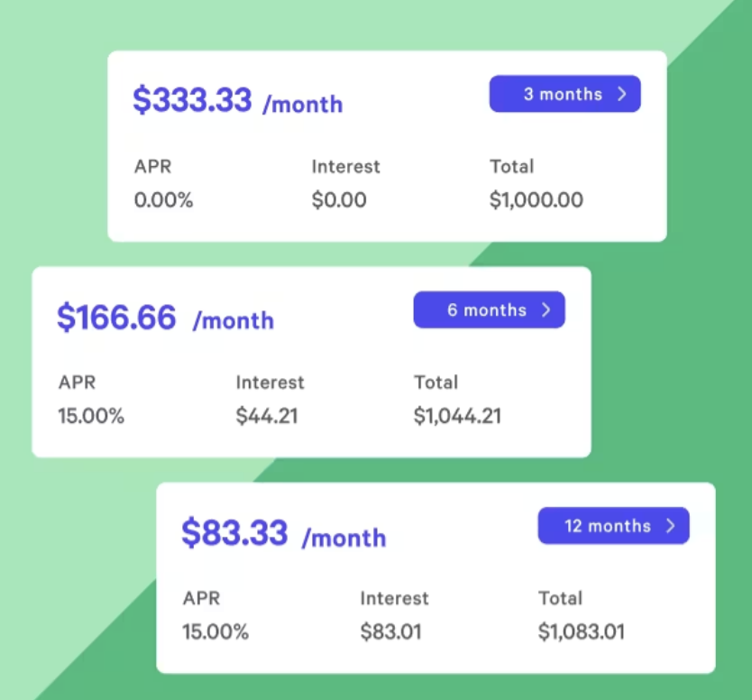This screenshot has height=700, width=752.
Task: Click the $1,083.01 total amount
Action: (582, 631)
